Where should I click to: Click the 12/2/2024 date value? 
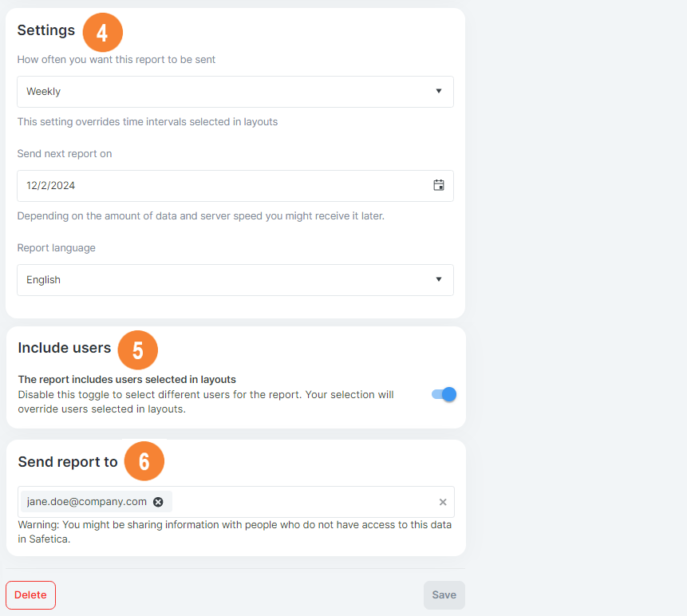pyautogui.click(x=50, y=184)
